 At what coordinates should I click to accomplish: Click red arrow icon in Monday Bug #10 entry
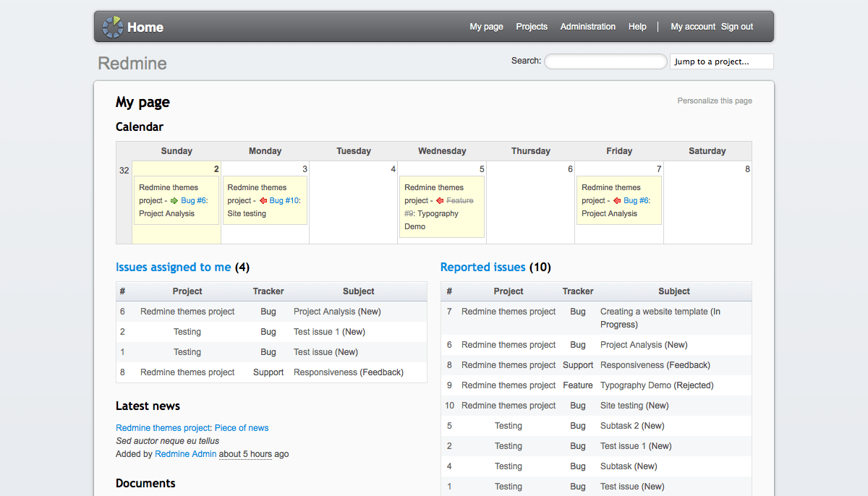click(x=263, y=200)
